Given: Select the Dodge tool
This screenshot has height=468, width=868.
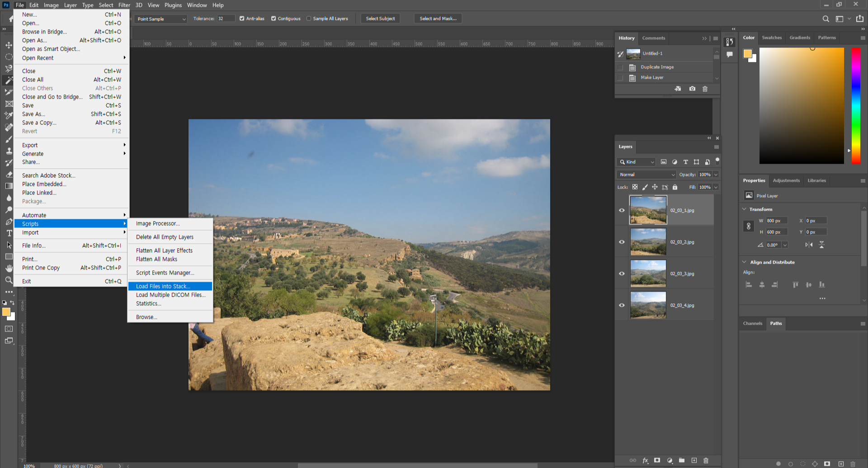Looking at the screenshot, I should [x=9, y=209].
